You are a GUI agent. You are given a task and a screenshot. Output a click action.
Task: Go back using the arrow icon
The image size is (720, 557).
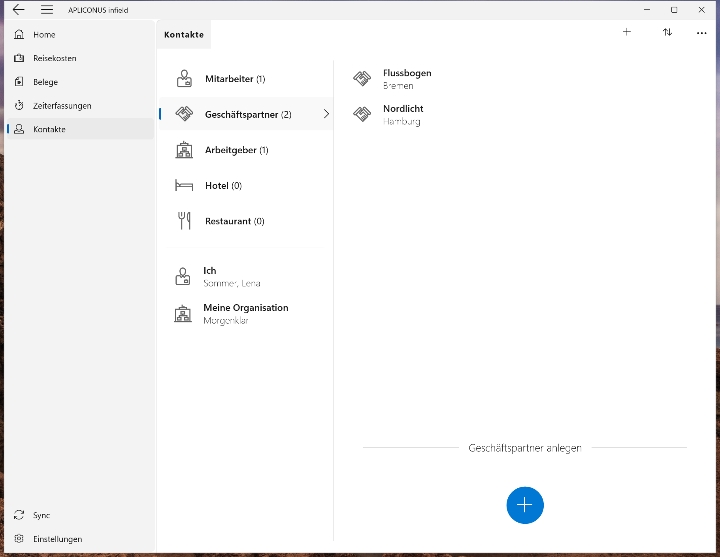tap(18, 10)
